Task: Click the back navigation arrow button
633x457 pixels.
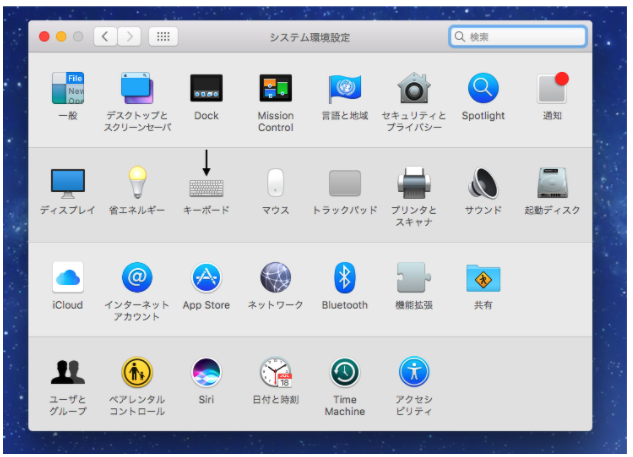Action: point(106,37)
